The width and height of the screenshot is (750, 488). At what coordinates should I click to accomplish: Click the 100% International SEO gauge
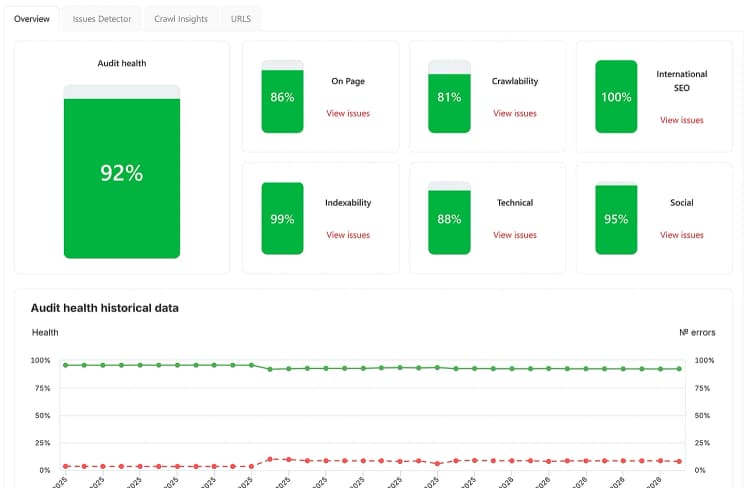pyautogui.click(x=616, y=96)
